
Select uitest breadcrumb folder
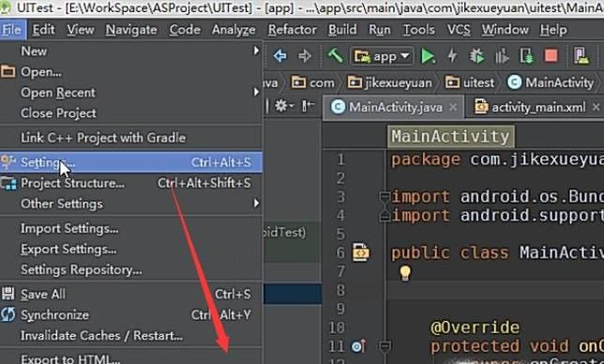point(470,83)
